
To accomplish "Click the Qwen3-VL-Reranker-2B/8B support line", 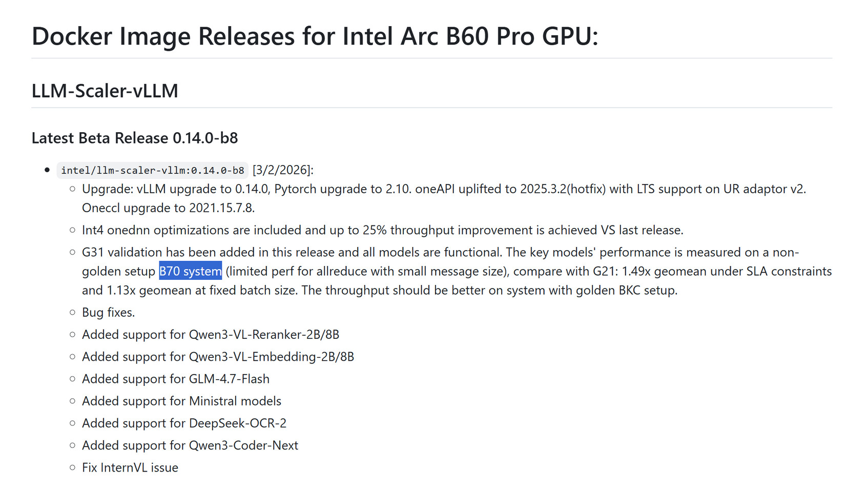I will [210, 335].
